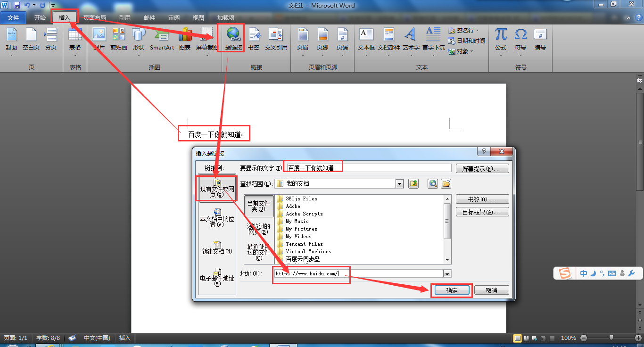644x347 pixels.
Task: Click the 目标框架 target frame button
Action: click(x=482, y=212)
